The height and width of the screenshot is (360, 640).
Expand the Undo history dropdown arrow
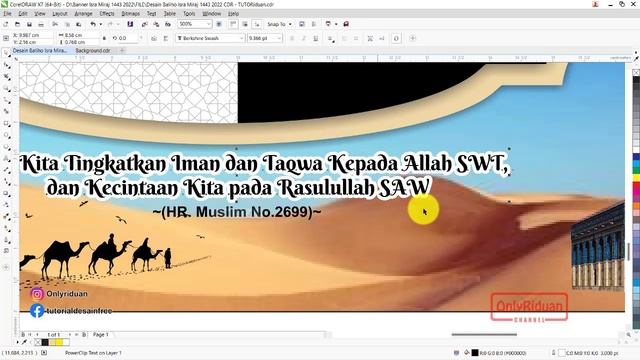tap(100, 24)
